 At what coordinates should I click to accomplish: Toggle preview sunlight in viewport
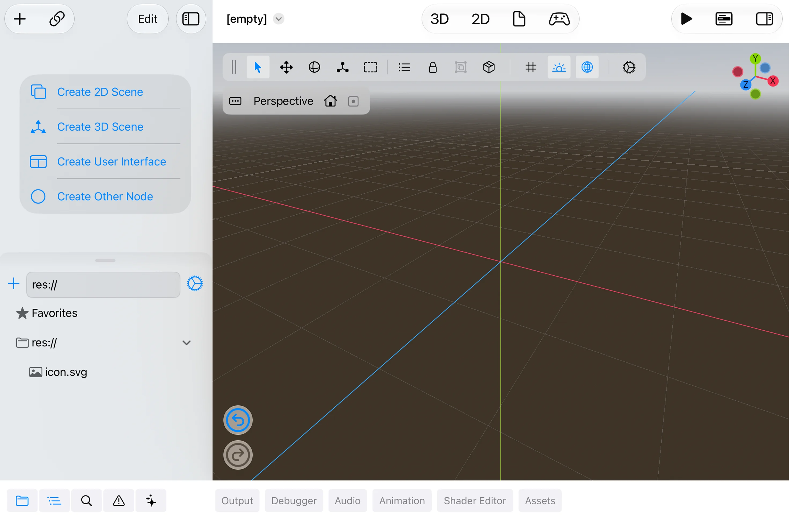pyautogui.click(x=559, y=67)
